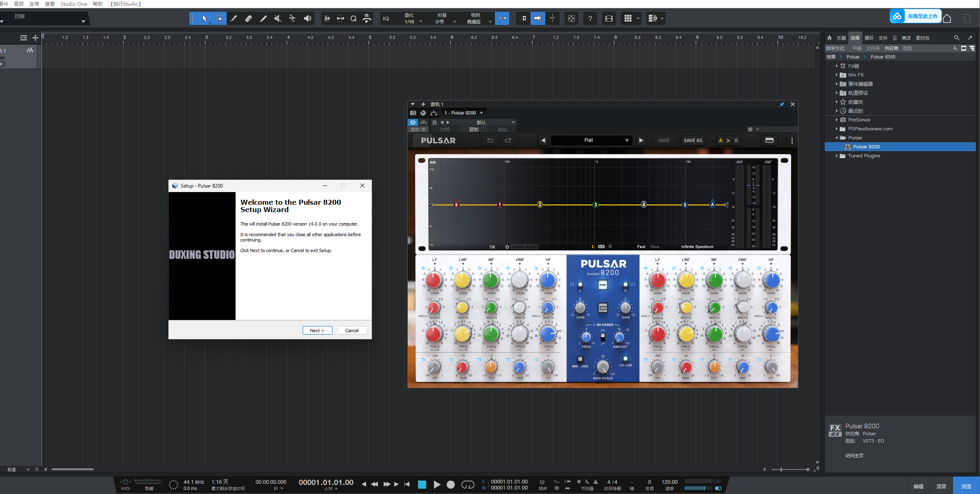The width and height of the screenshot is (980, 494).
Task: Click the SAVE AS preset button
Action: (x=692, y=140)
